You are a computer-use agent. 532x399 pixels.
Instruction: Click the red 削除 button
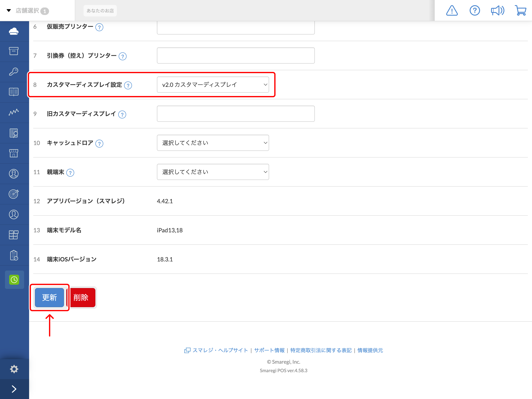pyautogui.click(x=81, y=298)
